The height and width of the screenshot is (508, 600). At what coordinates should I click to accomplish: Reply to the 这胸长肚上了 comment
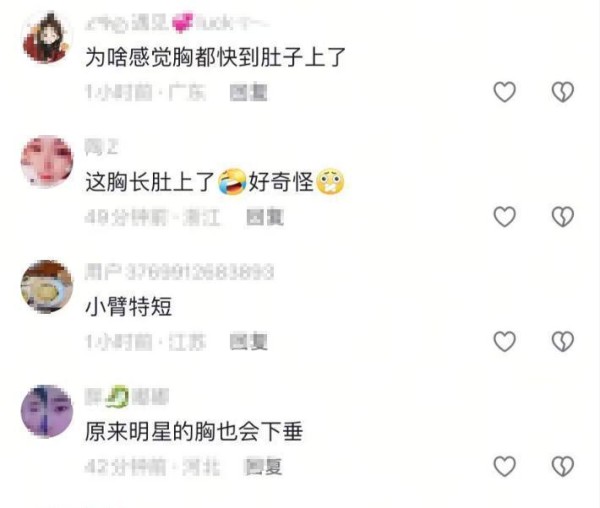tap(265, 217)
